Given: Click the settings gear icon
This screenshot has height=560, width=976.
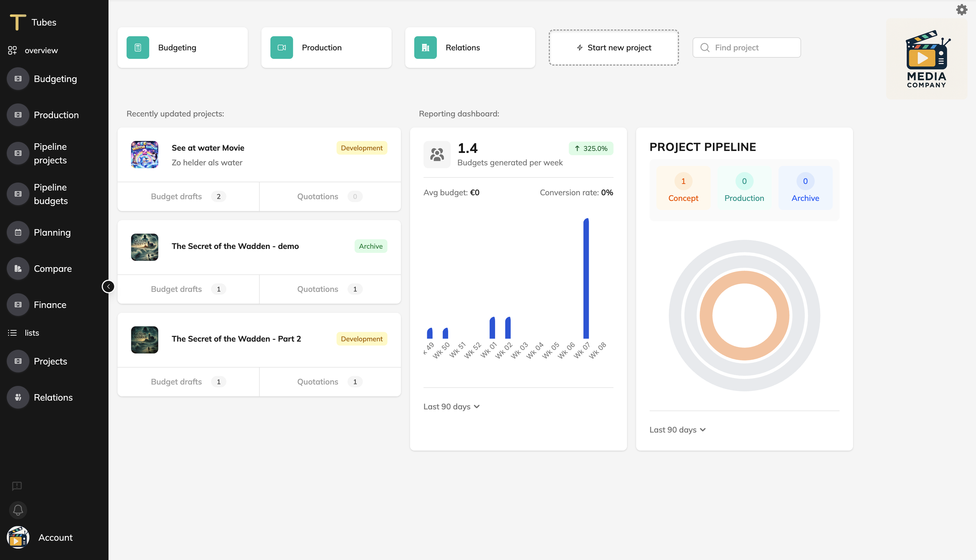Looking at the screenshot, I should click(962, 10).
